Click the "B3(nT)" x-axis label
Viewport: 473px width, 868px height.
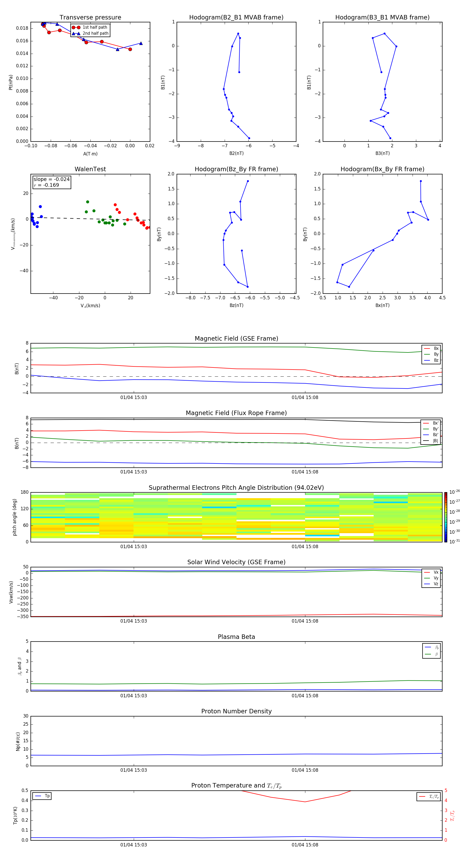click(382, 153)
